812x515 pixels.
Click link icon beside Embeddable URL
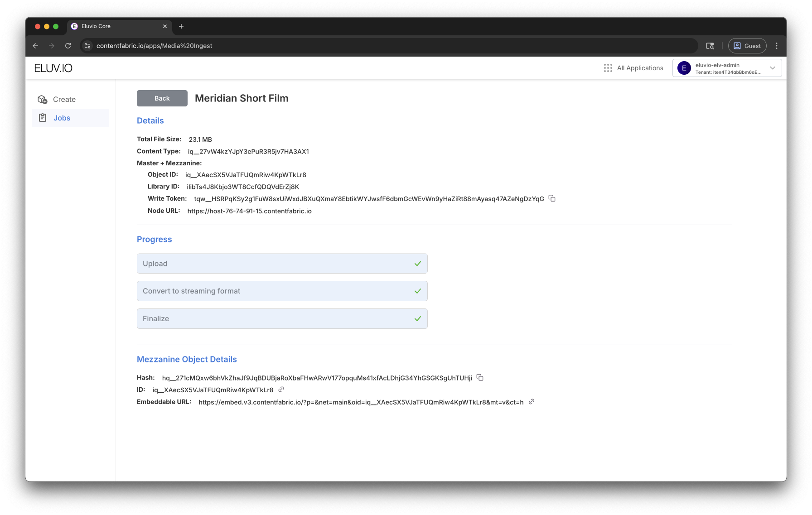(x=532, y=402)
